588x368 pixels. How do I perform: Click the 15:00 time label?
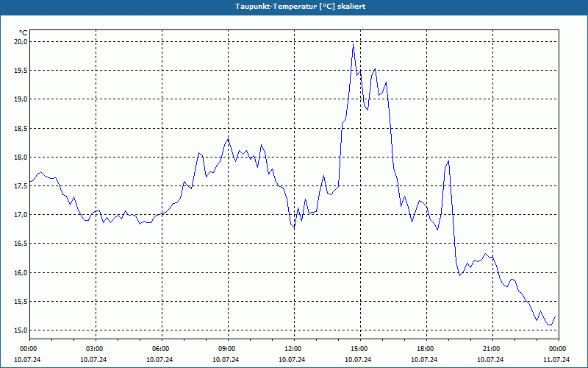click(360, 349)
